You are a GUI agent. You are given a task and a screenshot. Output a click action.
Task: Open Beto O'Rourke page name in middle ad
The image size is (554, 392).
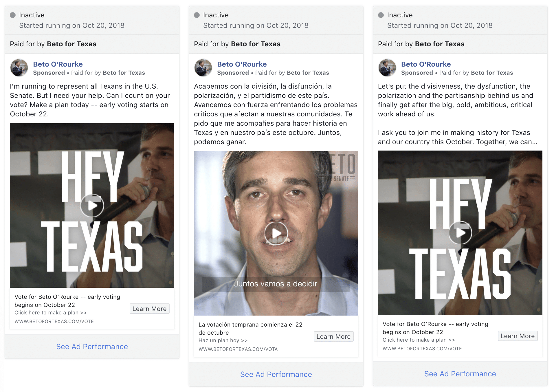(242, 64)
